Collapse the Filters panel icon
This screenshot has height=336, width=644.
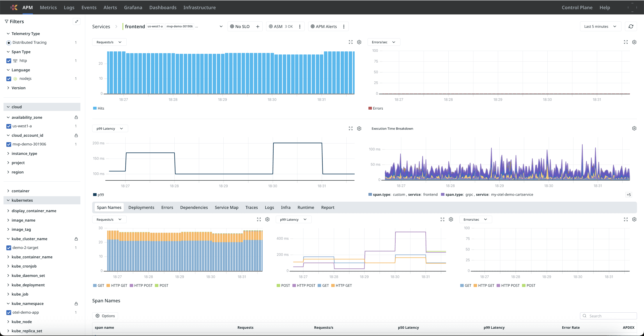tap(76, 21)
